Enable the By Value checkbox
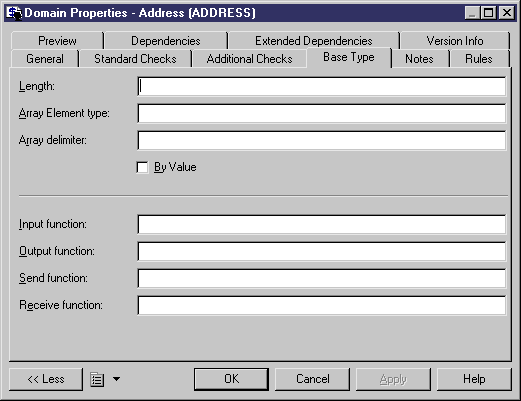Screen dimensions: 521x401 point(142,167)
